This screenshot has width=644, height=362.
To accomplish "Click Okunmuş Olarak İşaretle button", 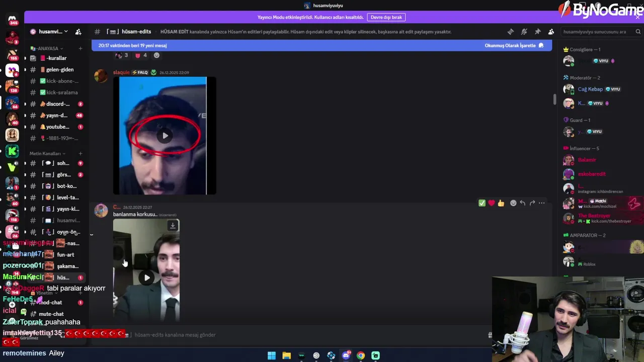I will pyautogui.click(x=514, y=45).
